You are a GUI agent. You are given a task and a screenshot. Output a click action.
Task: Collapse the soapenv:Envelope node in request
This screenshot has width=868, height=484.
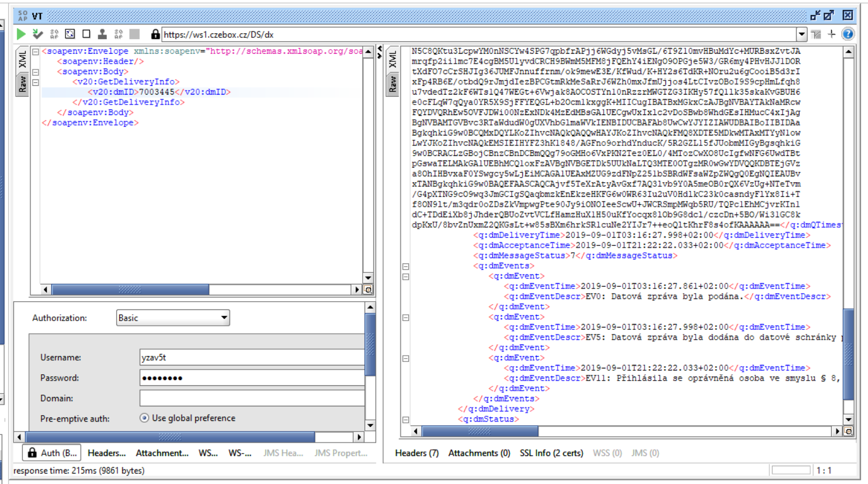coord(36,52)
